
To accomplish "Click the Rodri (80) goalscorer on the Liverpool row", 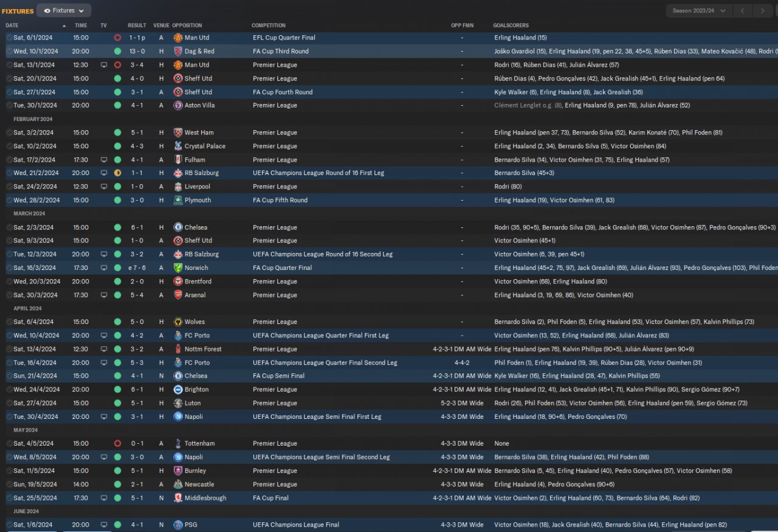I will pyautogui.click(x=509, y=187).
